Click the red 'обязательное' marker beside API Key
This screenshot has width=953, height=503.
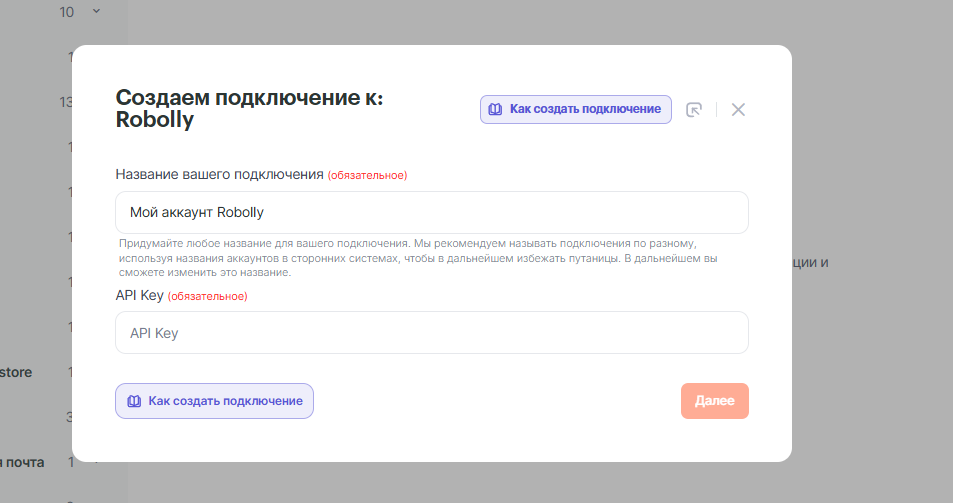click(207, 296)
